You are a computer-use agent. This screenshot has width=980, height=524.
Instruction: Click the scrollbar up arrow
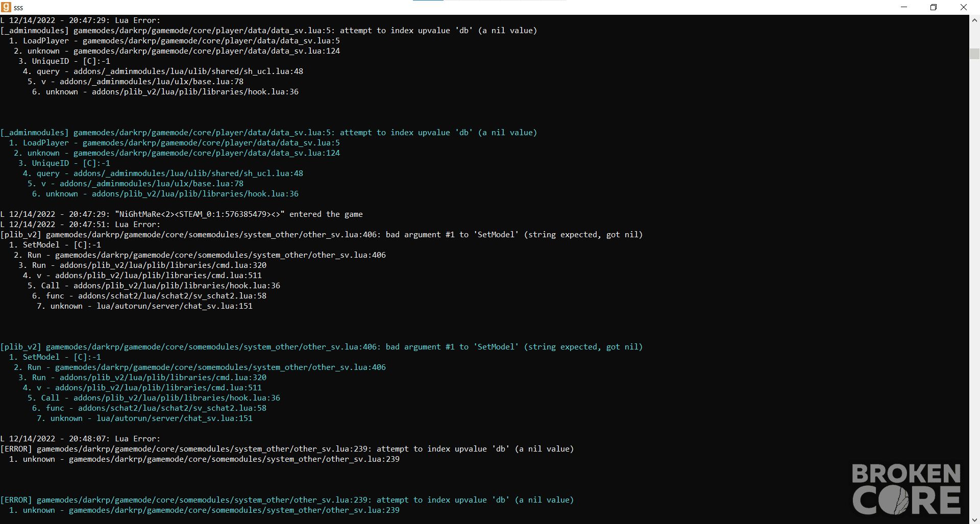point(974,20)
